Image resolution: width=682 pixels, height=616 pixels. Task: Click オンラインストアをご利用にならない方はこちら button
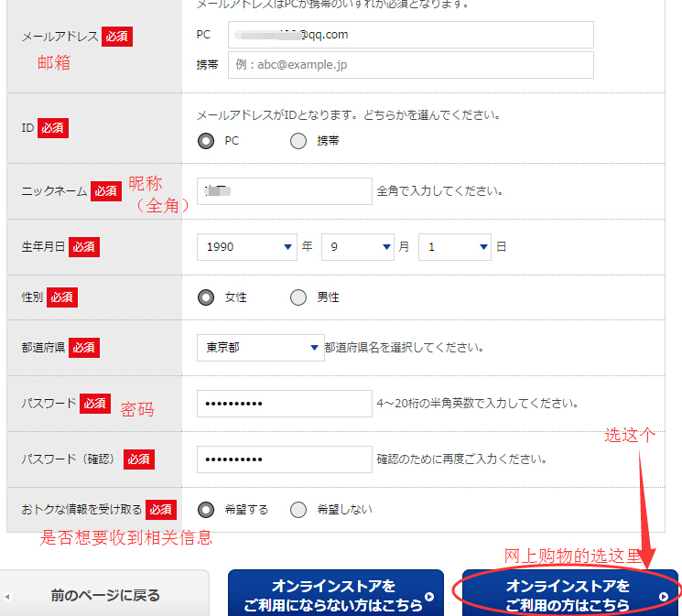(333, 595)
